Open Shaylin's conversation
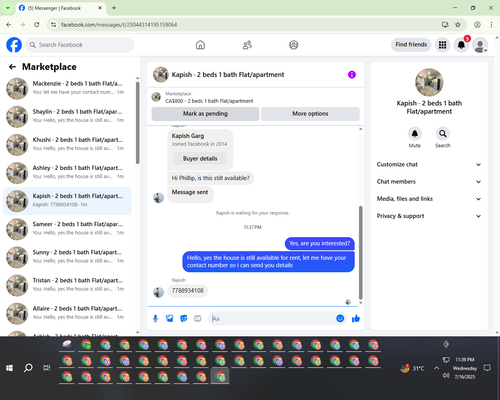500x400 pixels. tap(67, 116)
